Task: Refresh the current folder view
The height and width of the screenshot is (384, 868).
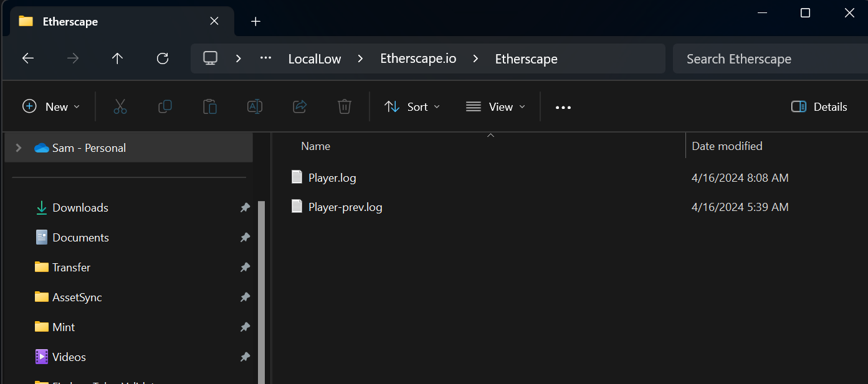Action: pyautogui.click(x=163, y=59)
